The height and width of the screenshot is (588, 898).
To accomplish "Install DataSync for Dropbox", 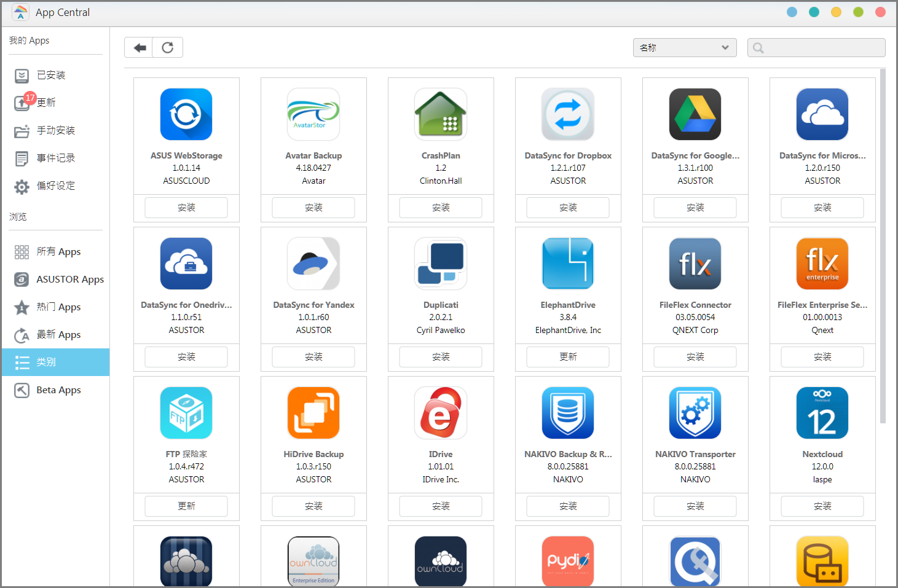I will click(x=568, y=208).
